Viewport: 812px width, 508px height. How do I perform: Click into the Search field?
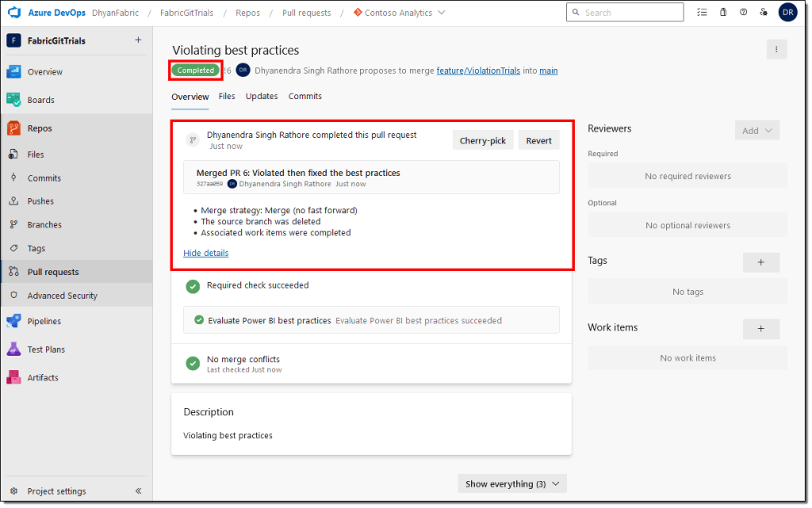[630, 13]
